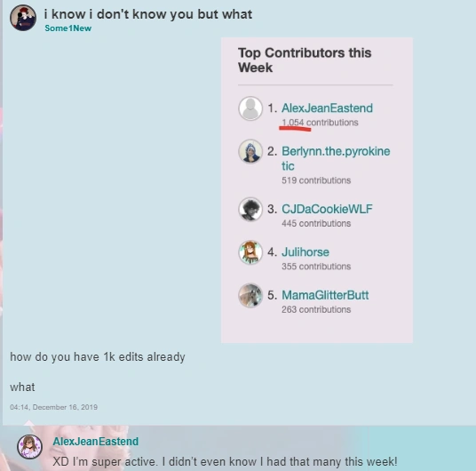
Task: Open the Top Contributors screenshot image
Action: 317,190
